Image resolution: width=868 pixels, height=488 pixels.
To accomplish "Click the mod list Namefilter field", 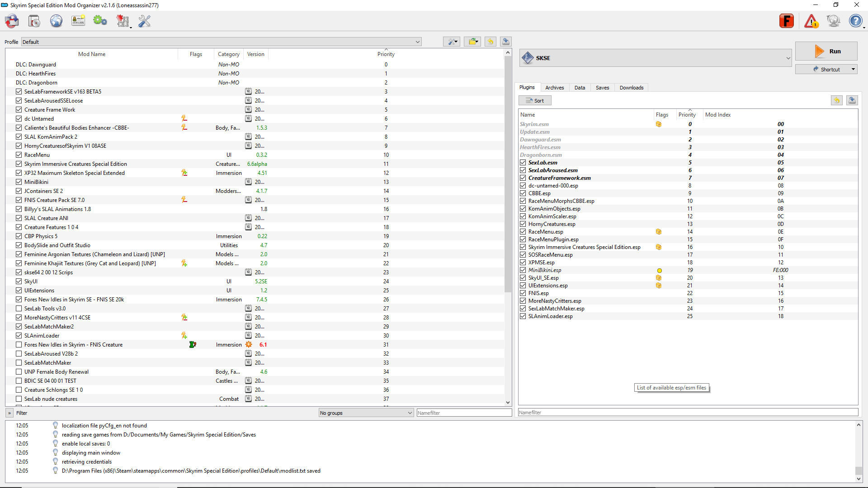I will (x=464, y=413).
